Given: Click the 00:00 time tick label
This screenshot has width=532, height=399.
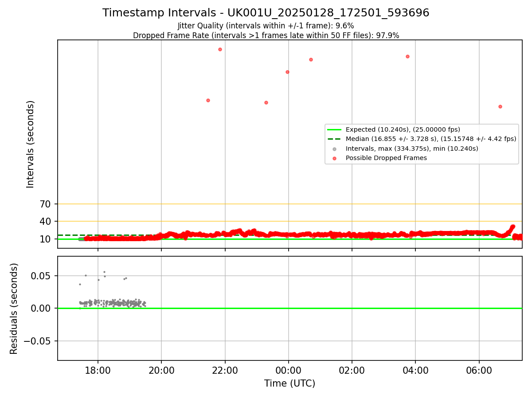Looking at the screenshot, I should (x=289, y=370).
